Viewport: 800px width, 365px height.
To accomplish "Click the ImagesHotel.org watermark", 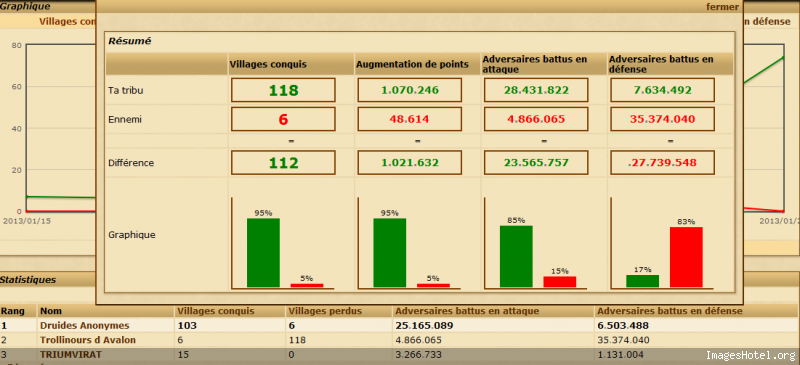I will pyautogui.click(x=751, y=355).
